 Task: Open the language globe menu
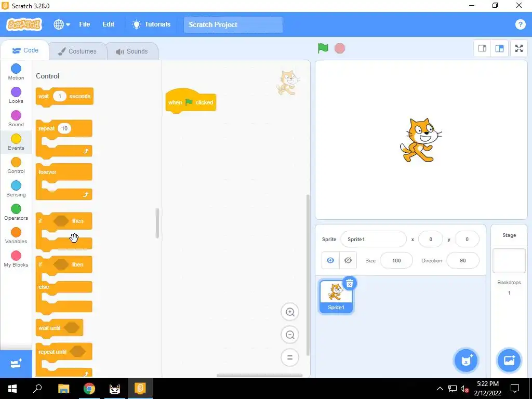[x=62, y=24]
